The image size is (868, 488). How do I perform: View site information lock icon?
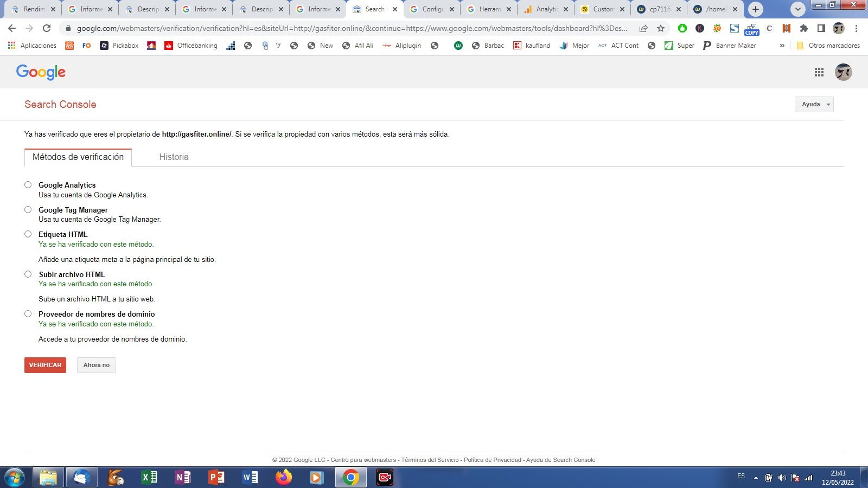pos(67,28)
